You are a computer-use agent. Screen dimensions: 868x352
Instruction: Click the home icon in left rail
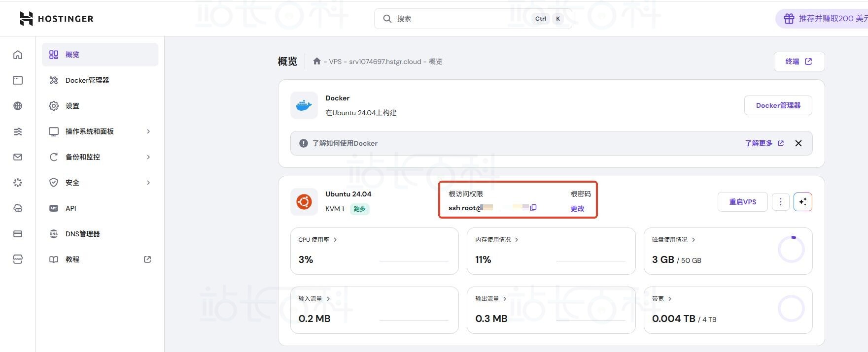click(x=18, y=55)
